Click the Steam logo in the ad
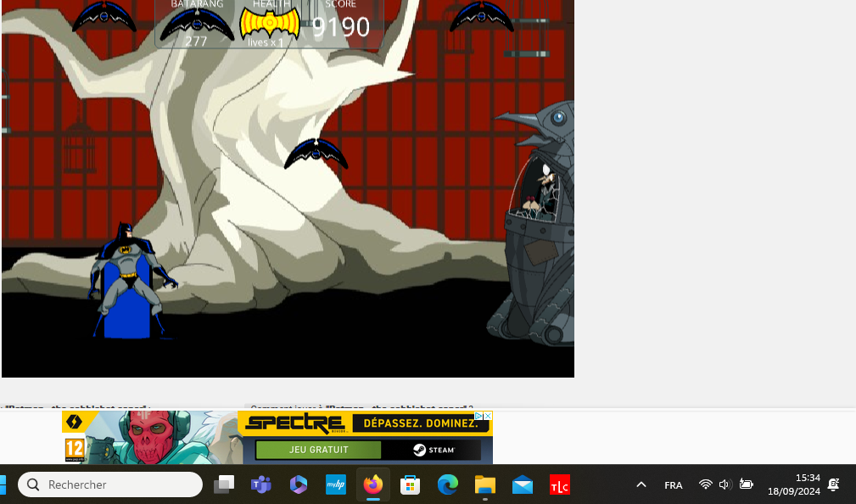 click(x=434, y=450)
